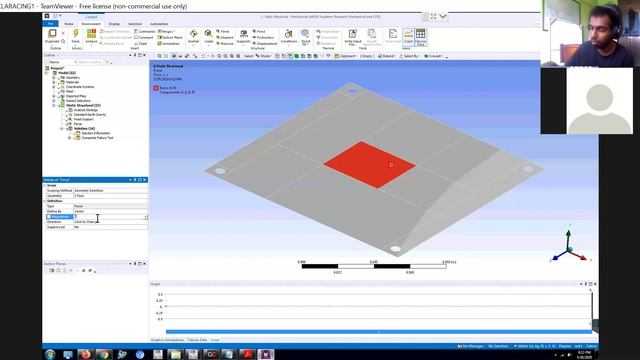Open the File tab

coord(51,24)
